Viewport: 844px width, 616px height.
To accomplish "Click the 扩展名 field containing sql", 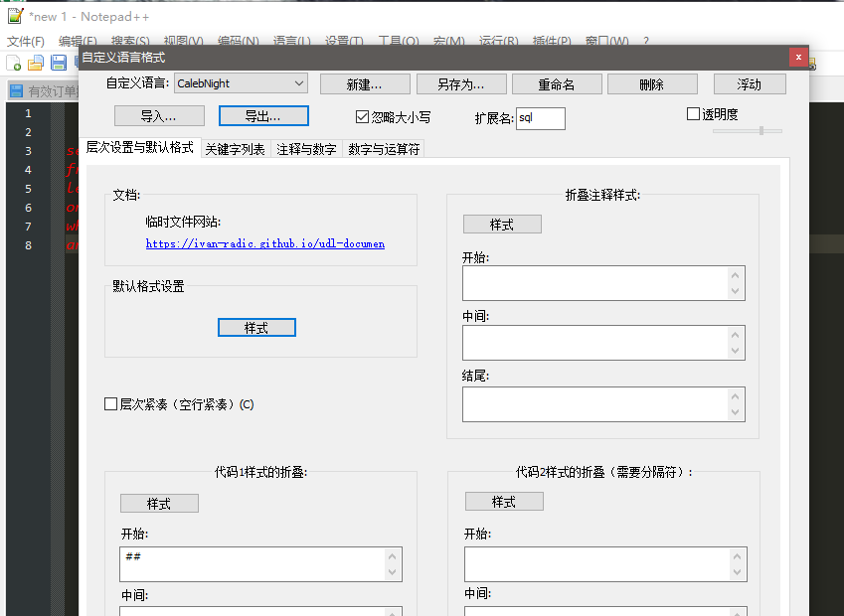I will [541, 118].
